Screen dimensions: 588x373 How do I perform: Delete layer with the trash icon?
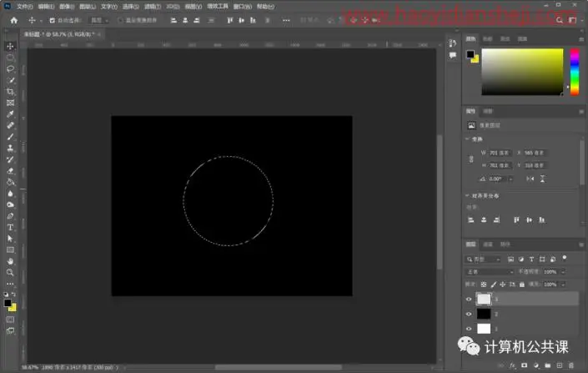pos(570,365)
